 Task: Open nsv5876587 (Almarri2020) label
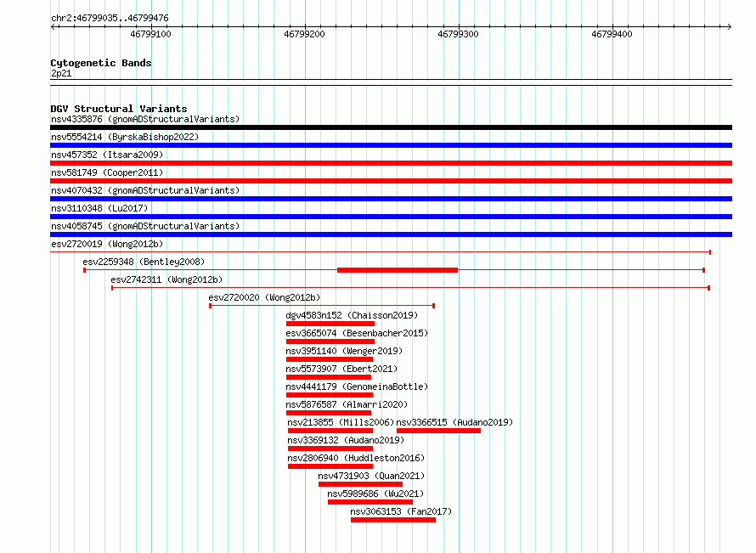point(347,404)
